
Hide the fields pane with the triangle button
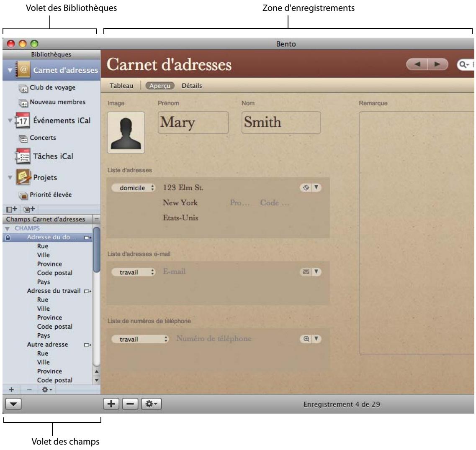click(13, 404)
